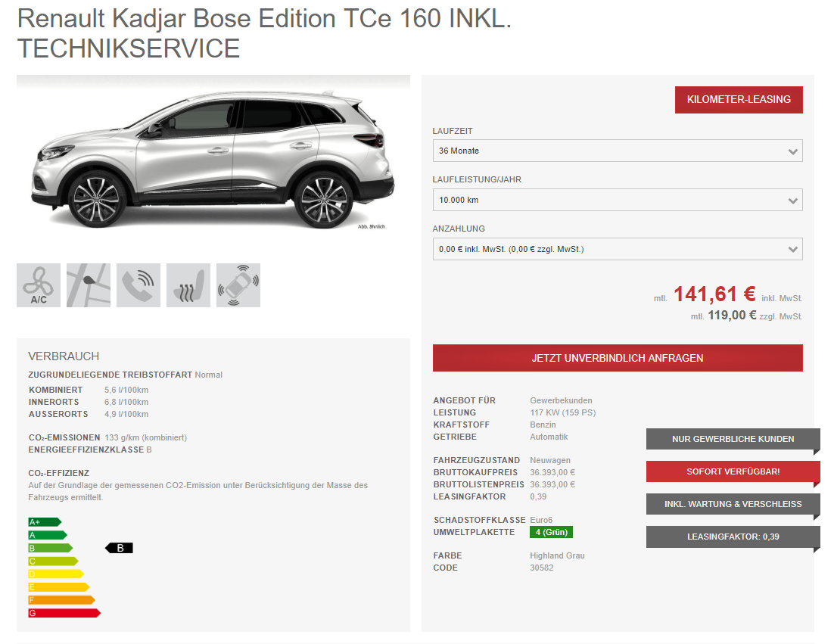834x644 pixels.
Task: Expand the Anzahlung 0,00 € dropdown
Action: tap(618, 249)
